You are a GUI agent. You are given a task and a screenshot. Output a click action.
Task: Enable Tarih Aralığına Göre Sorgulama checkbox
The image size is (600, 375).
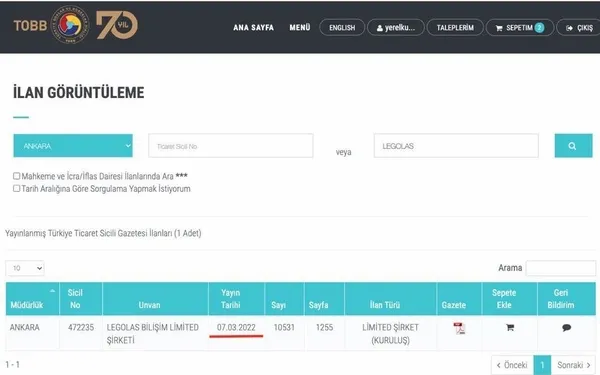click(16, 188)
